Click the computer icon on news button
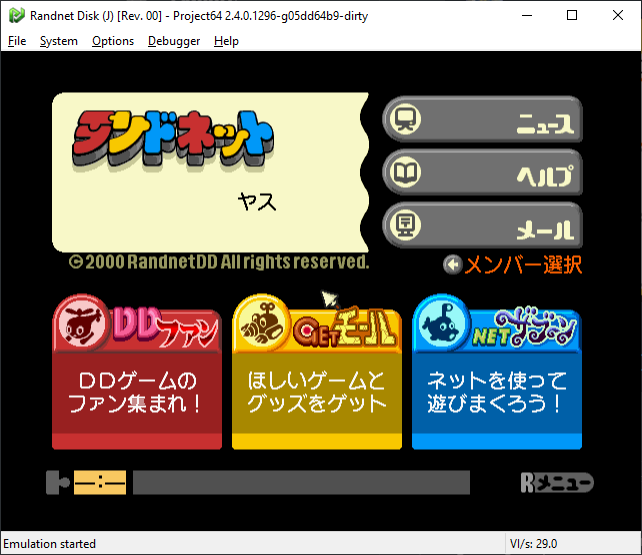 point(405,119)
